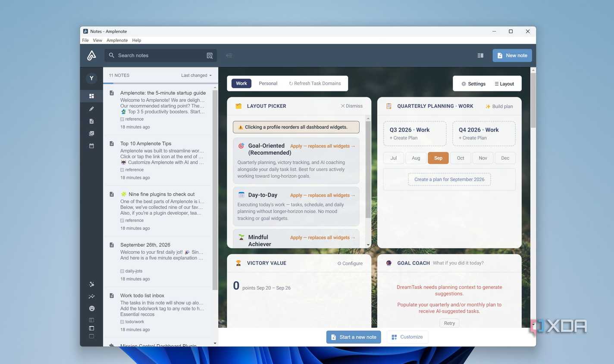Open the View menu

click(x=97, y=40)
